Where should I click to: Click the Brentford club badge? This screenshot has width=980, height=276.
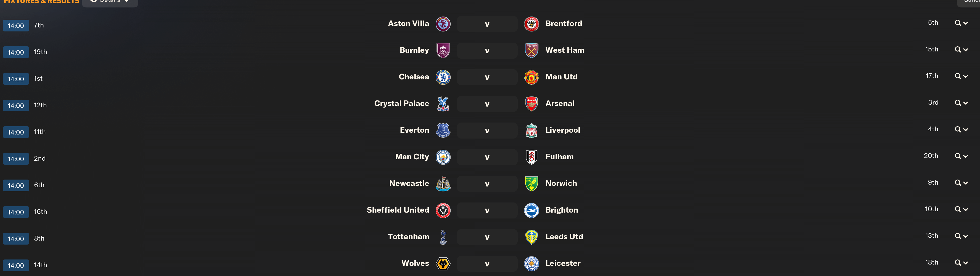coord(532,24)
